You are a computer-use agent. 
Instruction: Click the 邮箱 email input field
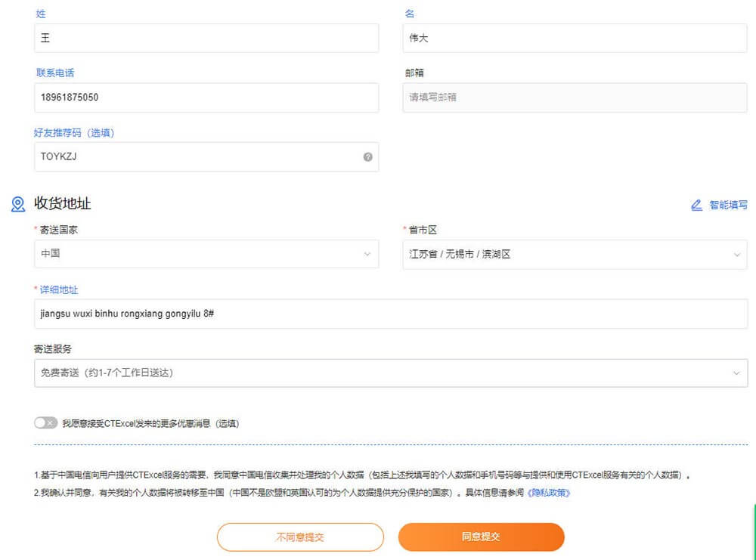574,97
